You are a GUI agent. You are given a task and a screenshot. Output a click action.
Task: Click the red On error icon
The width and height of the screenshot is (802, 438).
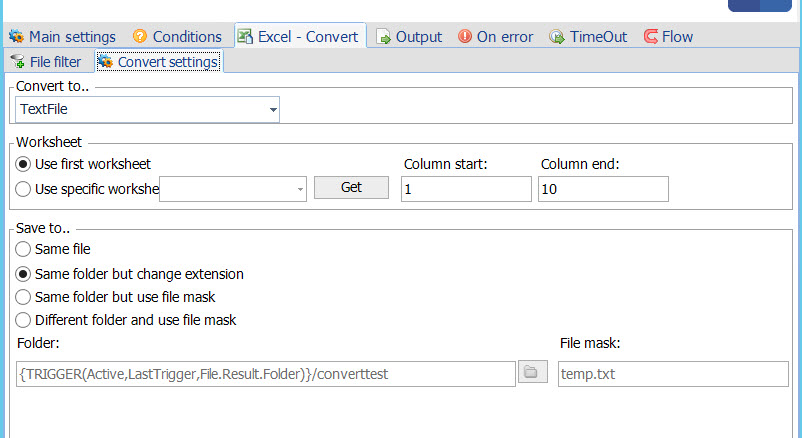click(x=465, y=37)
